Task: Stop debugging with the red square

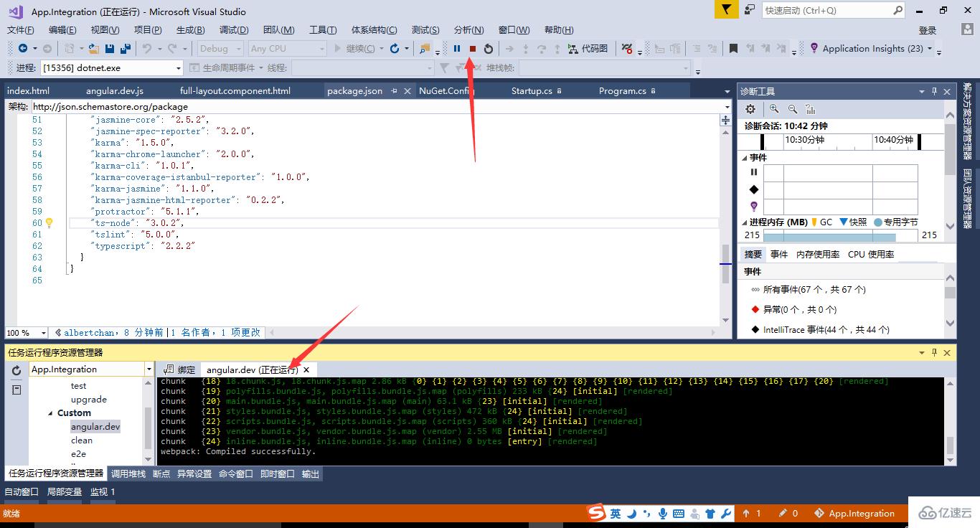Action: coord(473,49)
